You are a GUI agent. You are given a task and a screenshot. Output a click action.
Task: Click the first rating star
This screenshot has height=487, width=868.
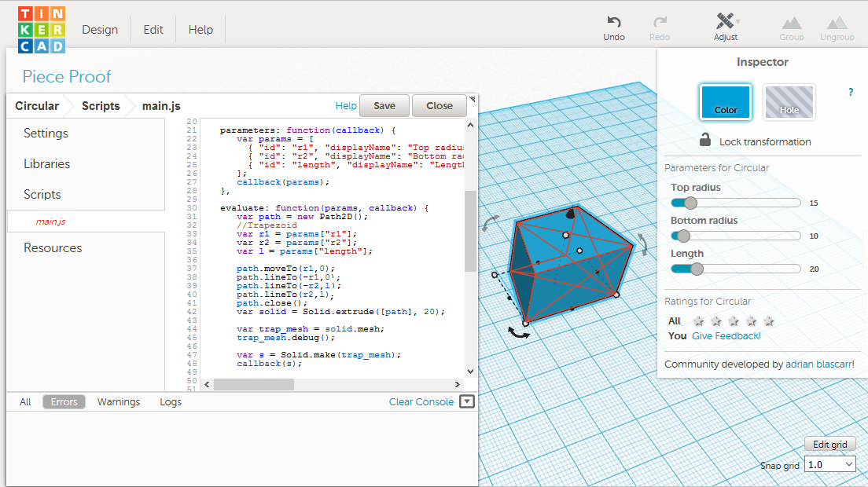point(699,321)
